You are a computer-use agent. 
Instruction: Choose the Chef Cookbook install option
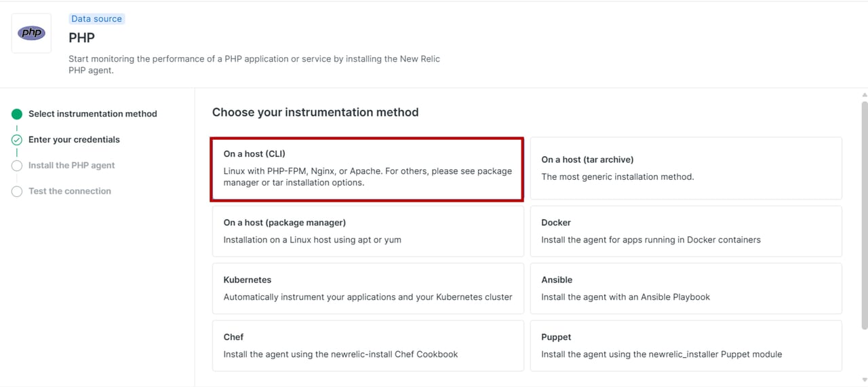pyautogui.click(x=368, y=346)
